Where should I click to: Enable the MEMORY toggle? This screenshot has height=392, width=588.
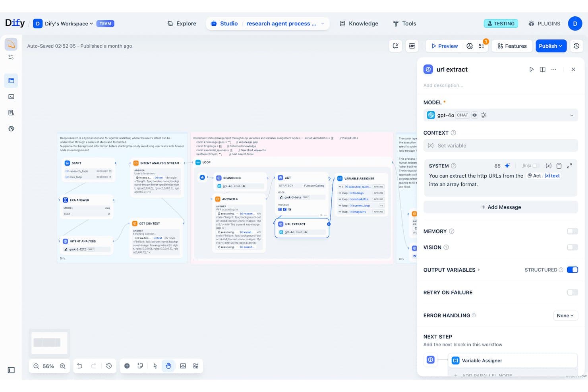tap(573, 231)
